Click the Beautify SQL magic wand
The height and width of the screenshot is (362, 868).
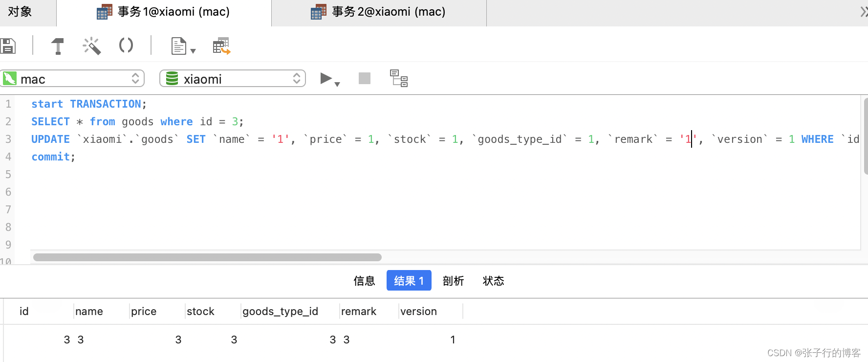pos(91,46)
